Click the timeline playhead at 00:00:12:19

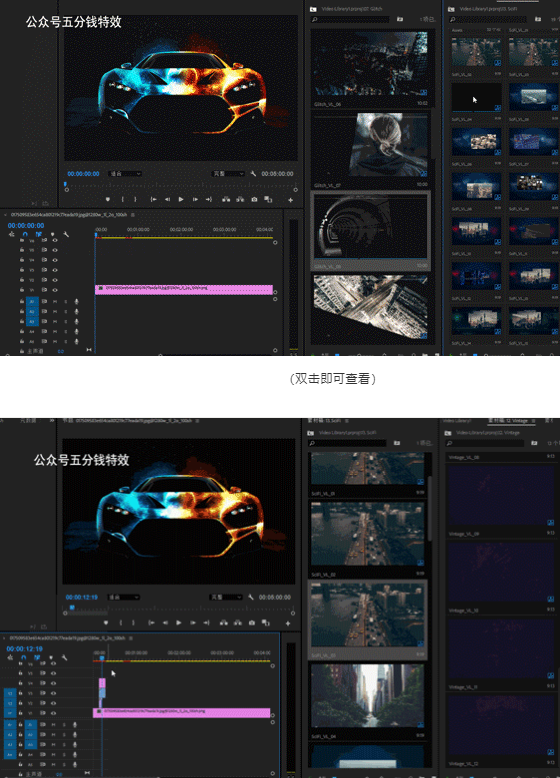point(102,658)
